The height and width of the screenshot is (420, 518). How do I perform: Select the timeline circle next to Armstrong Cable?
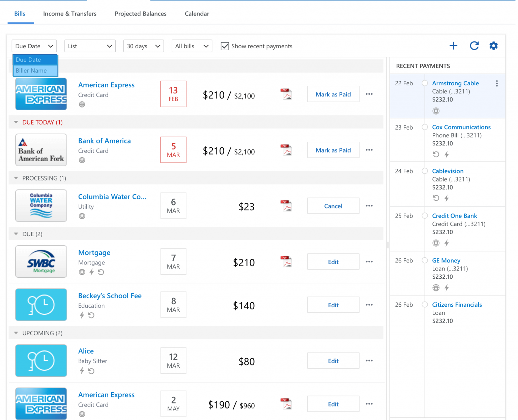pos(425,83)
